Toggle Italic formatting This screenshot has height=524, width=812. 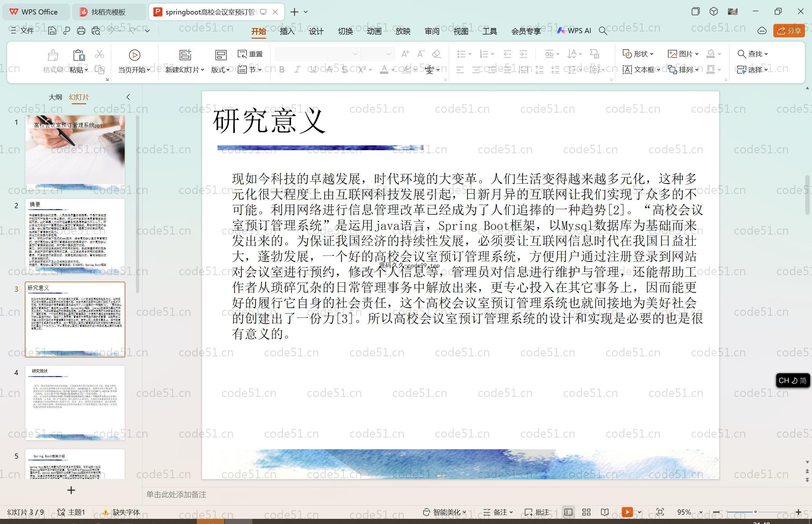[x=297, y=70]
